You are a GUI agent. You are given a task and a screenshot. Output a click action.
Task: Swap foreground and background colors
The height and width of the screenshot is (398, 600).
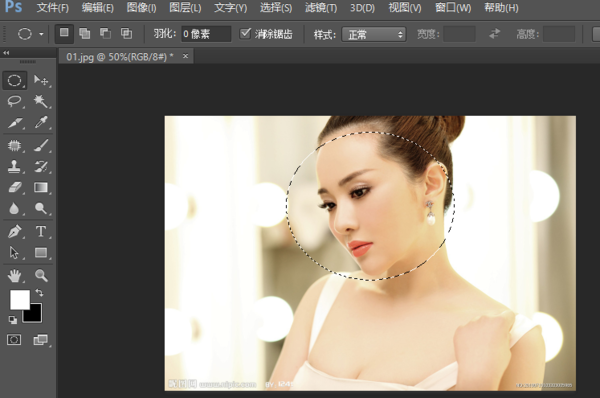click(39, 293)
